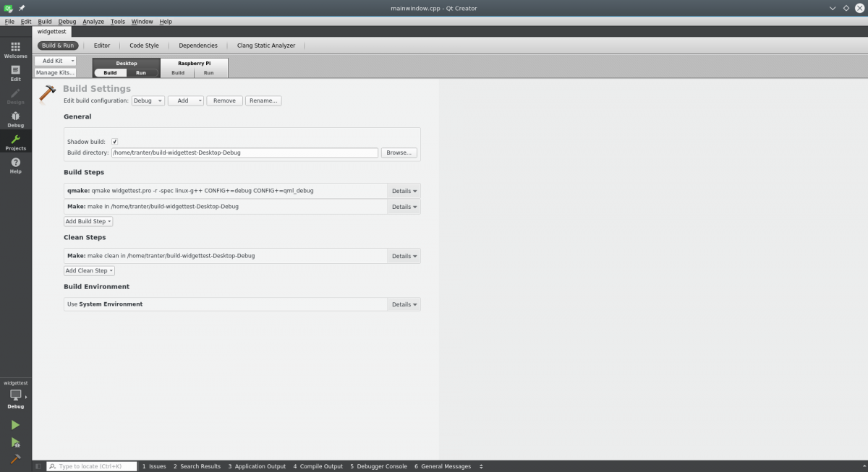Open the Welcome mode in sidebar
The width and height of the screenshot is (868, 472).
15,49
